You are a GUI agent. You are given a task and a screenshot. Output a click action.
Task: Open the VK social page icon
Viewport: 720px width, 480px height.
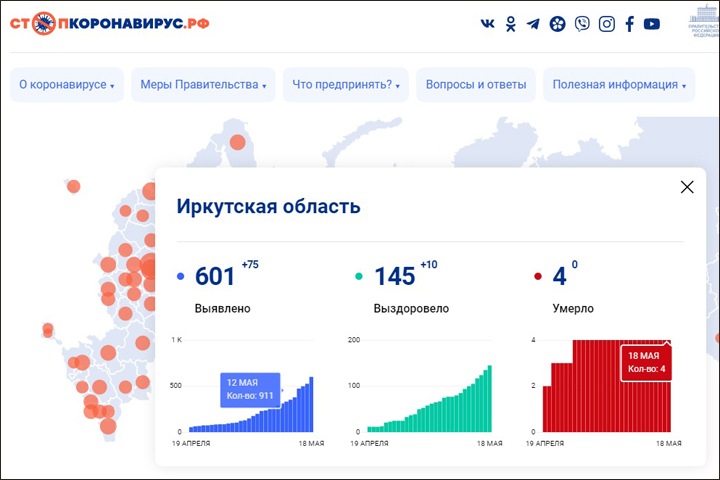click(488, 24)
